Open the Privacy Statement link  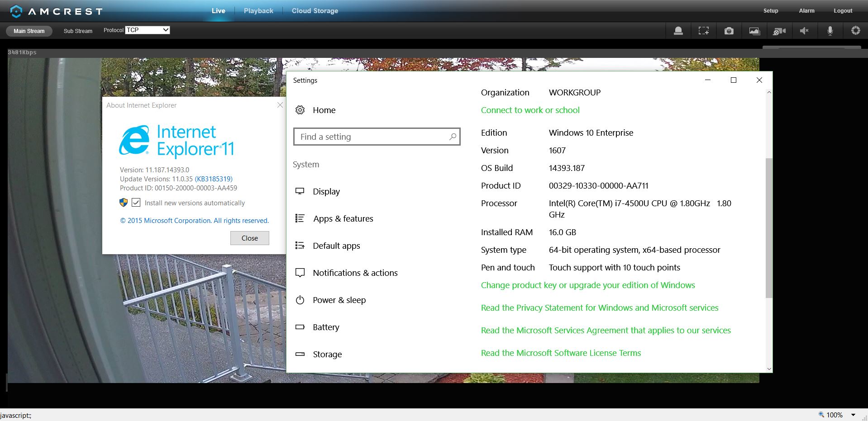point(600,307)
